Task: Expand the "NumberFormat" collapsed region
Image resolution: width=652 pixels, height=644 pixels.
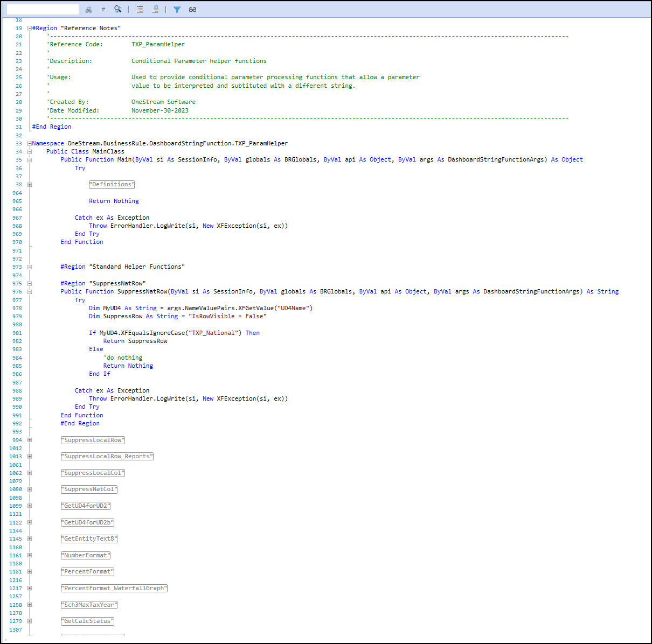Action: (x=29, y=555)
